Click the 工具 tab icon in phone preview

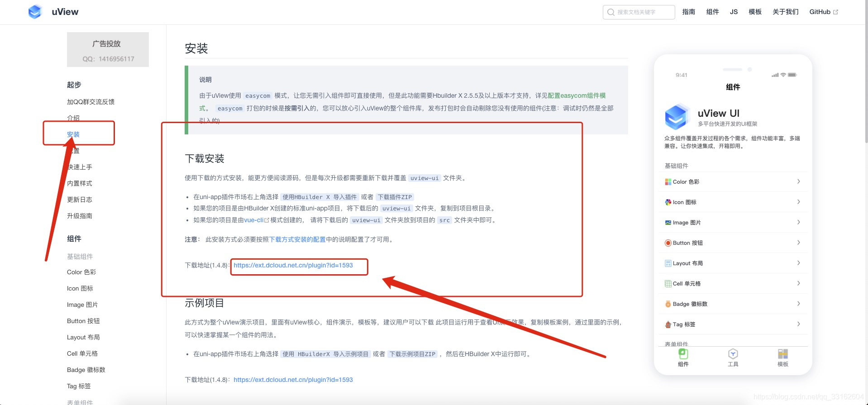733,354
